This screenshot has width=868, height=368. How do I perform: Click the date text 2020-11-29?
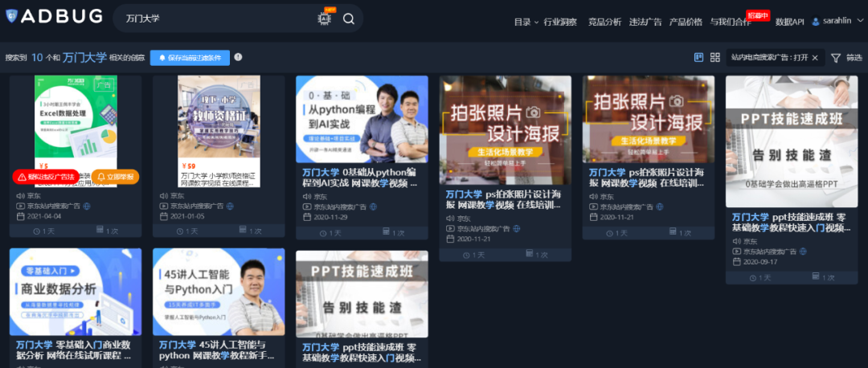coord(331,217)
